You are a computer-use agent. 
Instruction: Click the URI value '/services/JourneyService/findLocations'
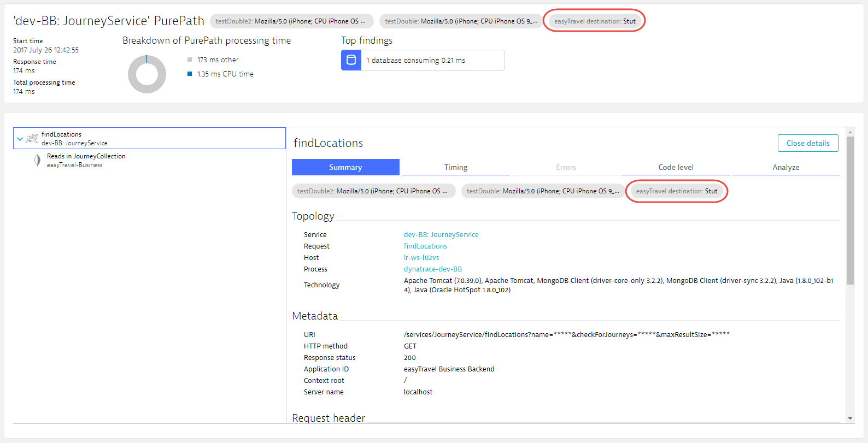(567, 335)
